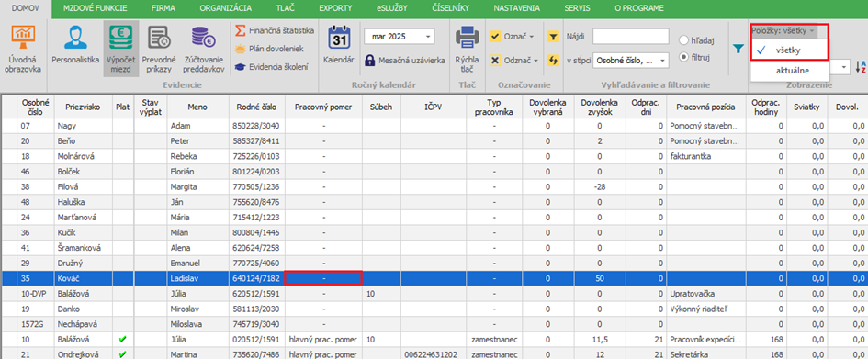Expand the Odznač dropdown arrow
868x359 pixels.
[x=535, y=61]
